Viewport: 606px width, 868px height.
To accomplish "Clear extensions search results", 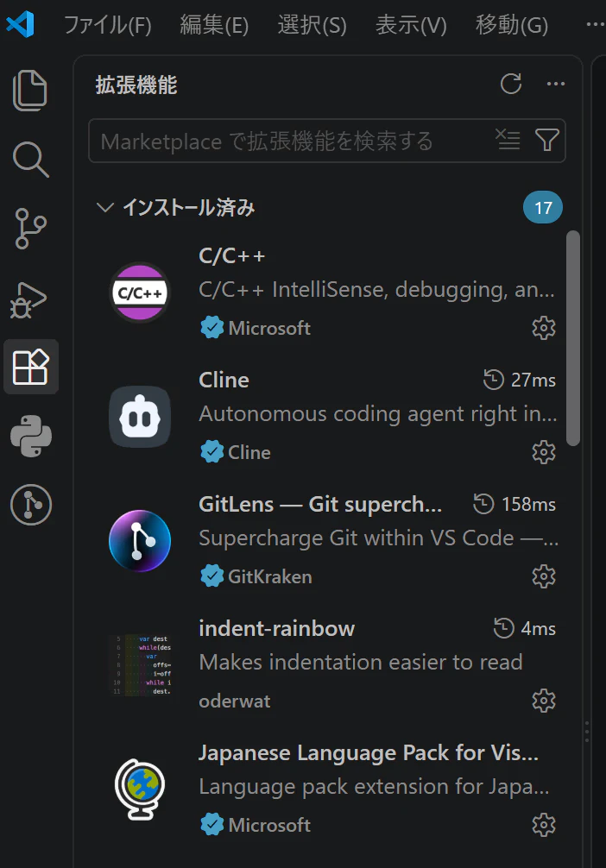I will (508, 140).
